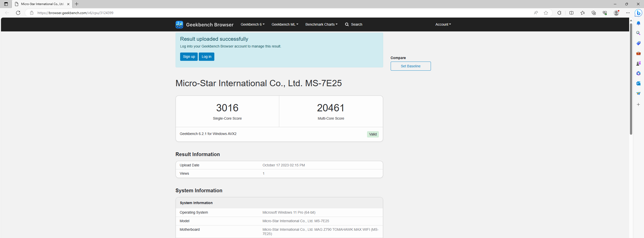Click the Set Baseline button

click(x=411, y=66)
